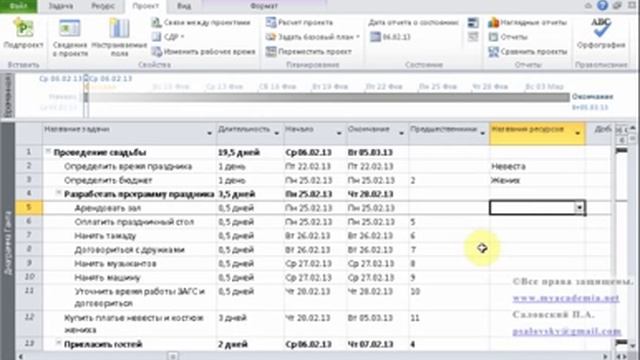Screen dimensions: 640x360
Task: Launch Сравнить проекты comparison
Action: pyautogui.click(x=528, y=52)
